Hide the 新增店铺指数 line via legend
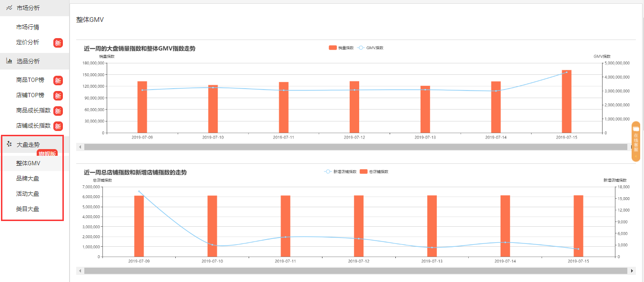 [340, 171]
